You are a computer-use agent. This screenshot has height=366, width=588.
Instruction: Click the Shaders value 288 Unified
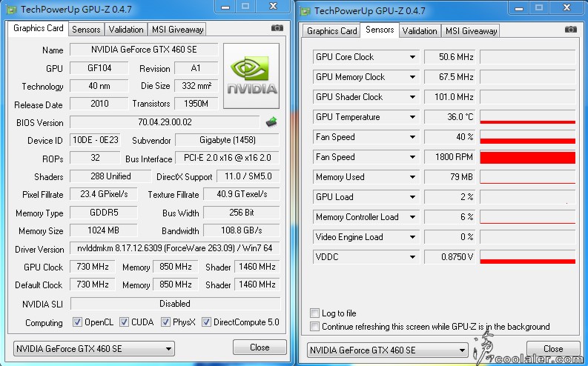tap(110, 176)
